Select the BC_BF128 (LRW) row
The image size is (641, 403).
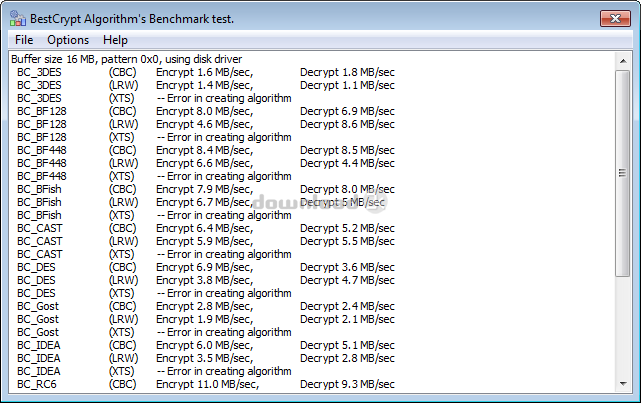click(x=206, y=124)
